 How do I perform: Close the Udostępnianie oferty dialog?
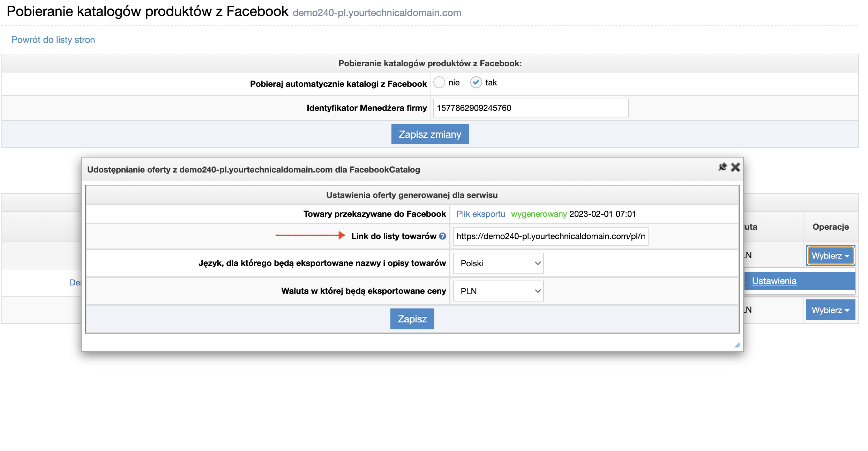click(735, 167)
